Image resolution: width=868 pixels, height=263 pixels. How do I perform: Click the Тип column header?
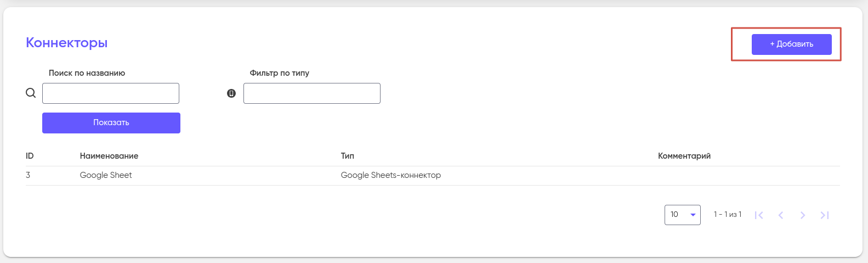click(347, 156)
